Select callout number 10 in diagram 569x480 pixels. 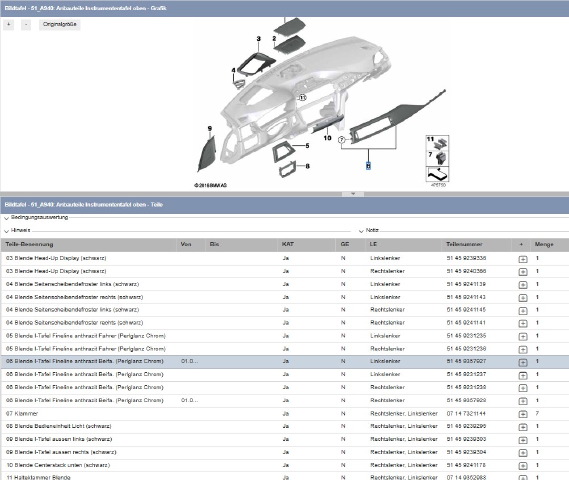click(x=327, y=138)
